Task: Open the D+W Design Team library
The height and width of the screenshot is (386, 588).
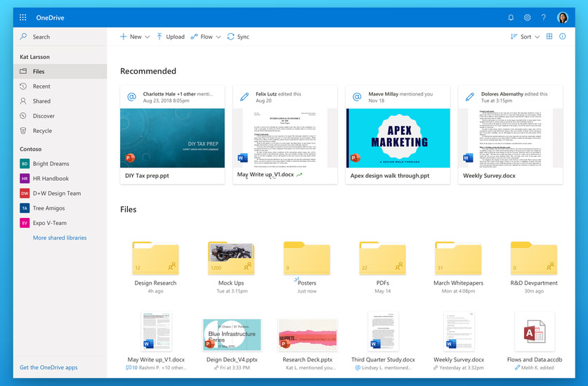Action: pyautogui.click(x=60, y=193)
